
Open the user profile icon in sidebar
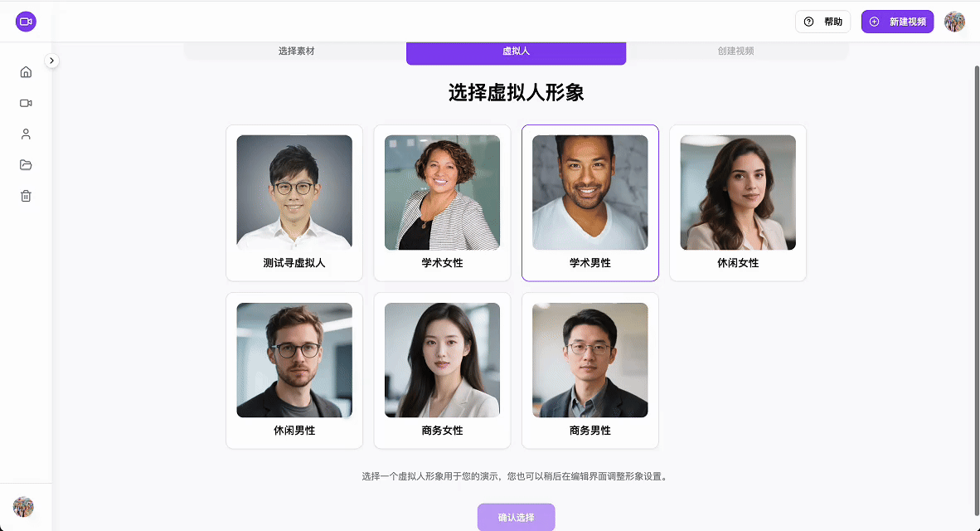(x=26, y=134)
